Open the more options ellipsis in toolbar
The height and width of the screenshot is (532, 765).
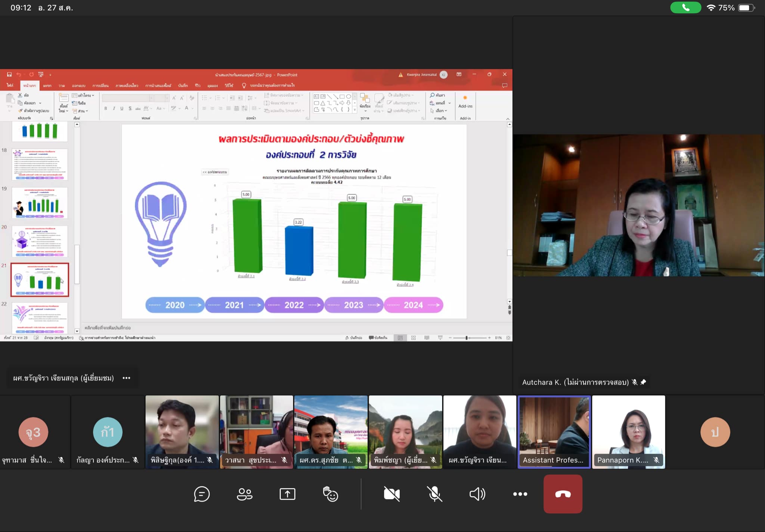[520, 494]
